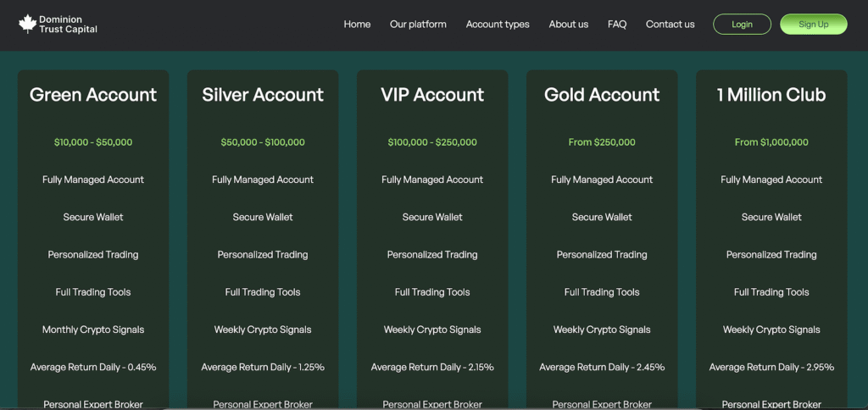Image resolution: width=868 pixels, height=410 pixels.
Task: Select the Silver Account heading
Action: [x=263, y=95]
